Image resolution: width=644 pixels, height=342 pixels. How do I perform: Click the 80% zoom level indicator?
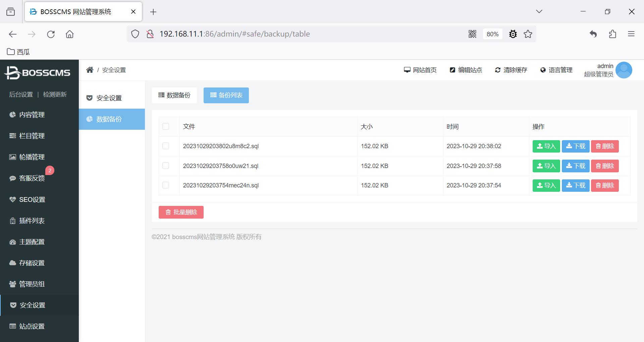click(492, 34)
